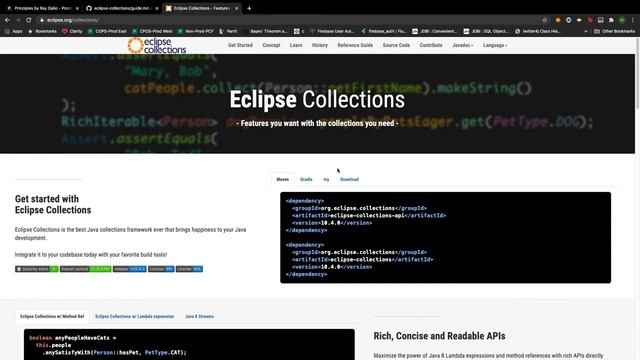The width and height of the screenshot is (640, 360).
Task: Close the Principles by Ray Dalio tab
Action: coord(77,8)
